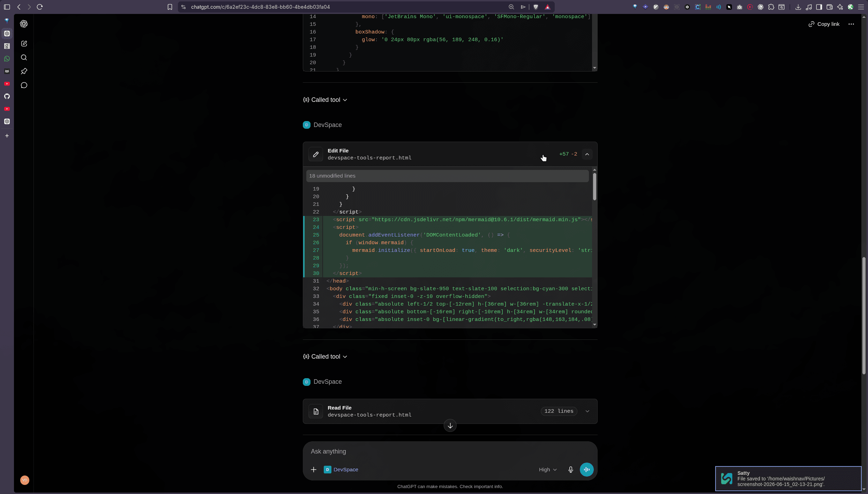This screenshot has height=494, width=868.
Task: Click the DevSpace chip in the composer
Action: pyautogui.click(x=341, y=470)
